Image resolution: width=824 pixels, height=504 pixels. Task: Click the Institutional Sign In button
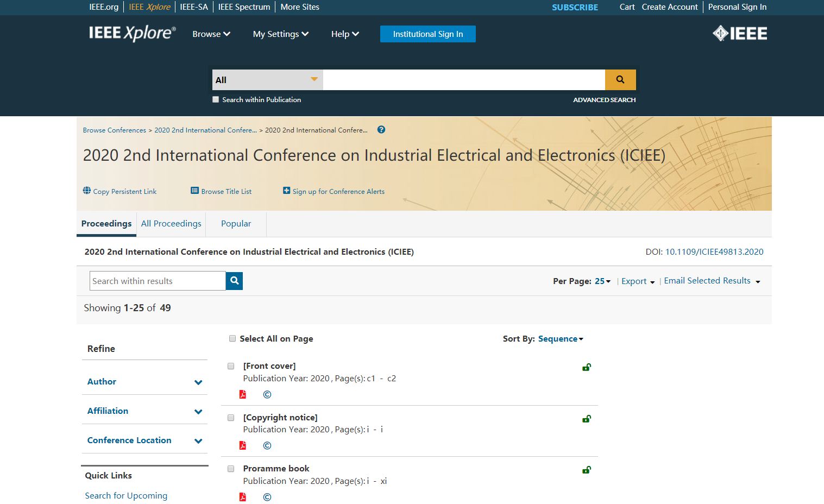point(427,34)
